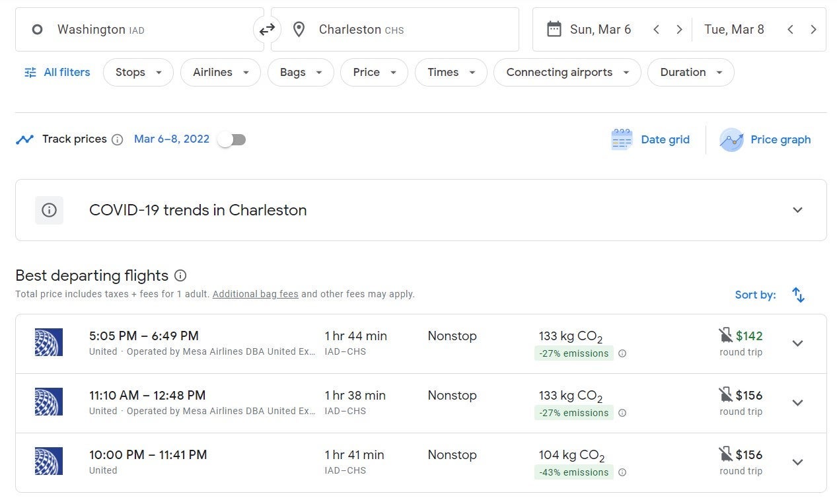Expand details for the 10:00 PM flight
The image size is (837, 504).
point(797,462)
